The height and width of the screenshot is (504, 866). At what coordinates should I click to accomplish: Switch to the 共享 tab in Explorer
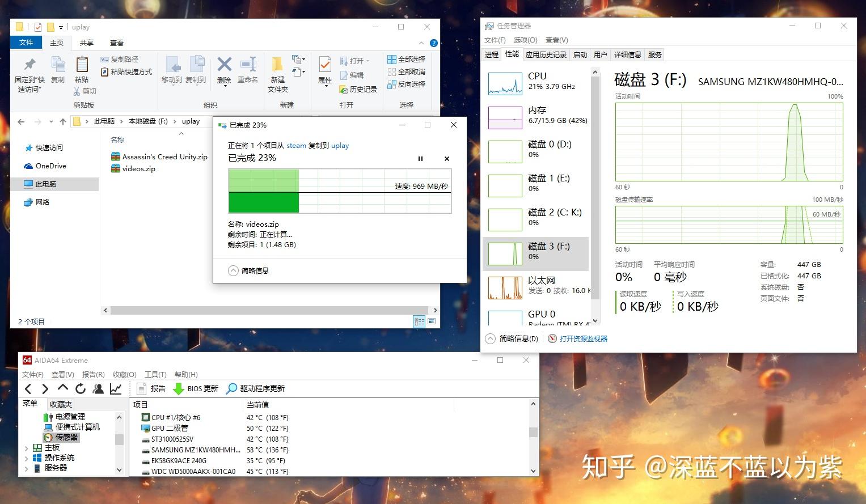click(x=86, y=43)
